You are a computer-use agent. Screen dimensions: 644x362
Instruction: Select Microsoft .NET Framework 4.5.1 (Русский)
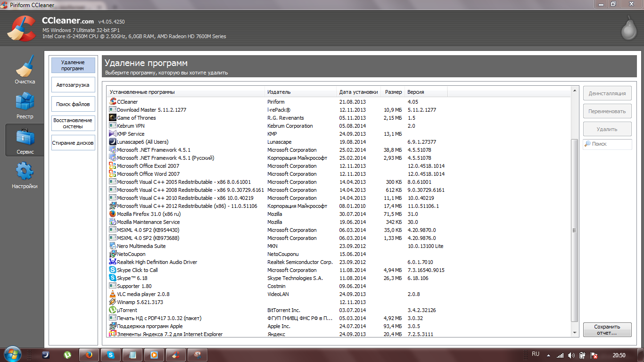339,158
